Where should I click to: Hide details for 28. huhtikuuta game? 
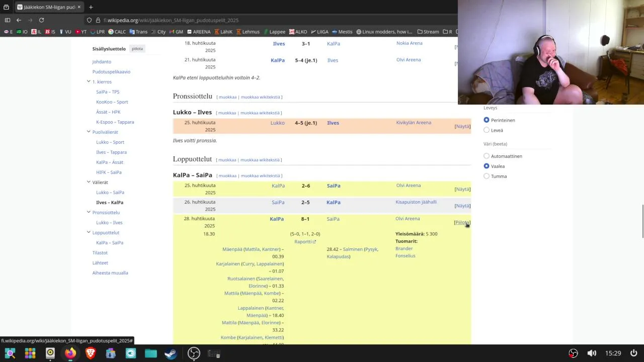click(462, 223)
